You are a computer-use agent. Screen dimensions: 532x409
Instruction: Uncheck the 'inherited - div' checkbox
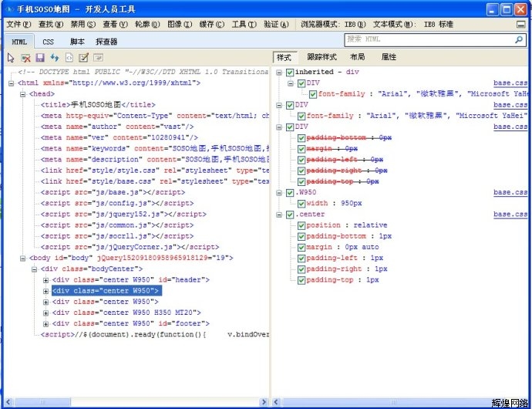point(290,72)
